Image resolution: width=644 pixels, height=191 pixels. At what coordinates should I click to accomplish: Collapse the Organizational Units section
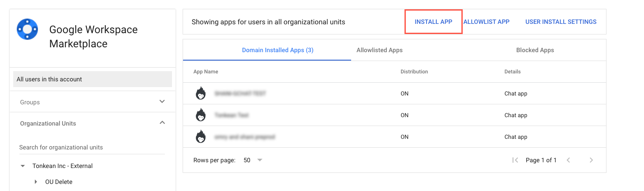click(162, 123)
